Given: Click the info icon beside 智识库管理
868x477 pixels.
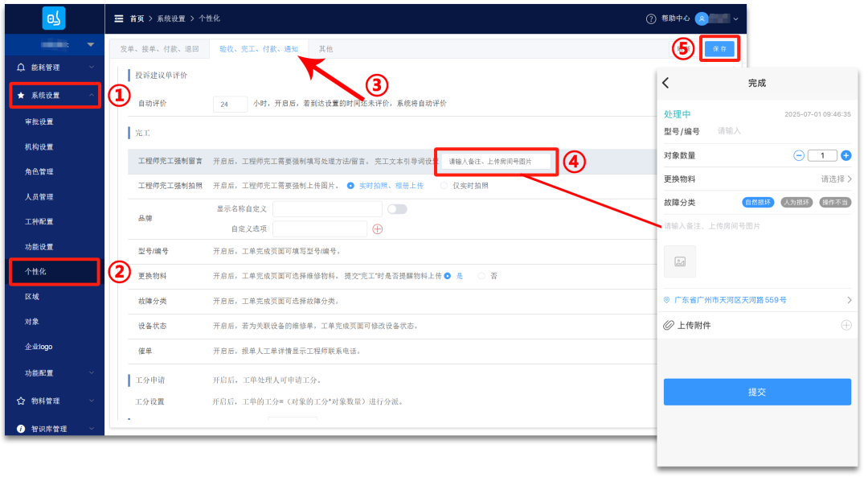Looking at the screenshot, I should pos(20,428).
